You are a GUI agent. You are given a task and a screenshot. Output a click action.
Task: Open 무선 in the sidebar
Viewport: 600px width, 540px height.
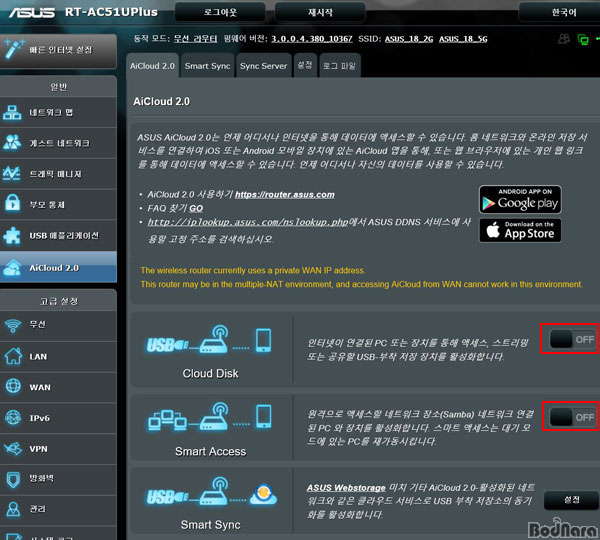coord(58,325)
